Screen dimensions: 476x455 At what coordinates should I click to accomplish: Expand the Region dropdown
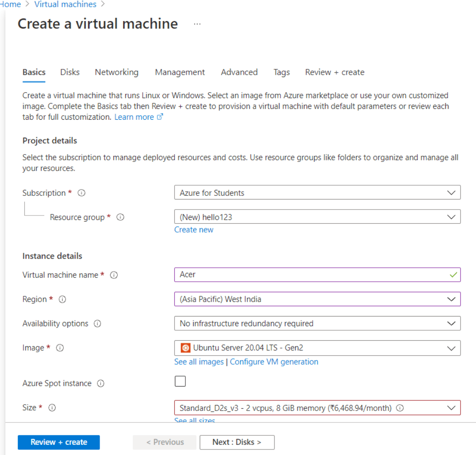pyautogui.click(x=317, y=300)
